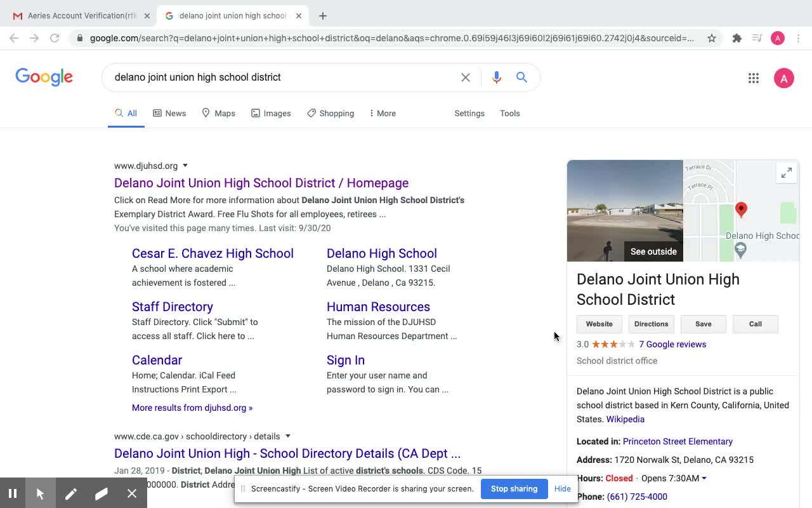
Task: Open the Sign In sitelink
Action: pos(346,360)
